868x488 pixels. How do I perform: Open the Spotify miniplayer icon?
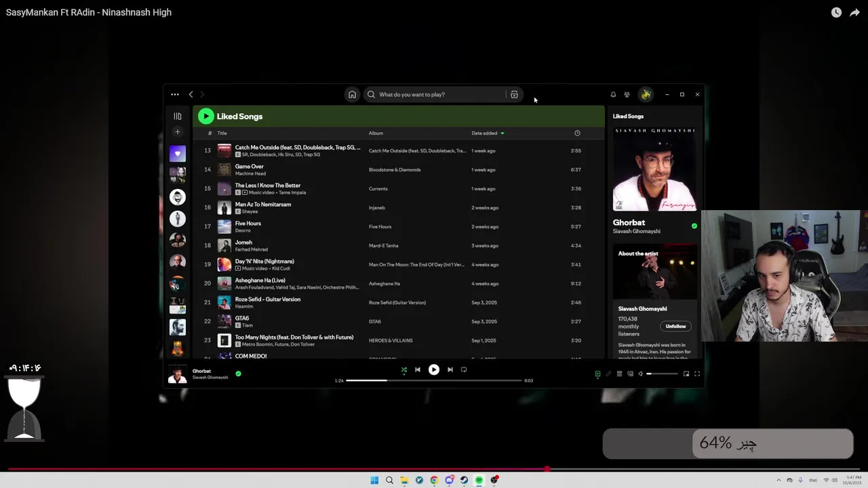coord(686,373)
